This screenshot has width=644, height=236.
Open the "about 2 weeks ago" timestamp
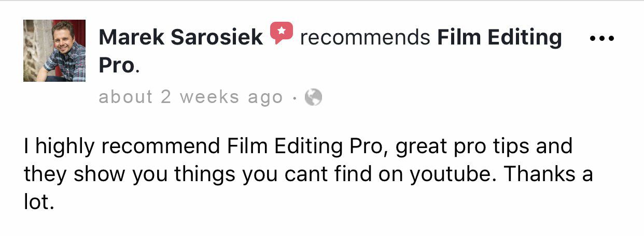click(191, 97)
